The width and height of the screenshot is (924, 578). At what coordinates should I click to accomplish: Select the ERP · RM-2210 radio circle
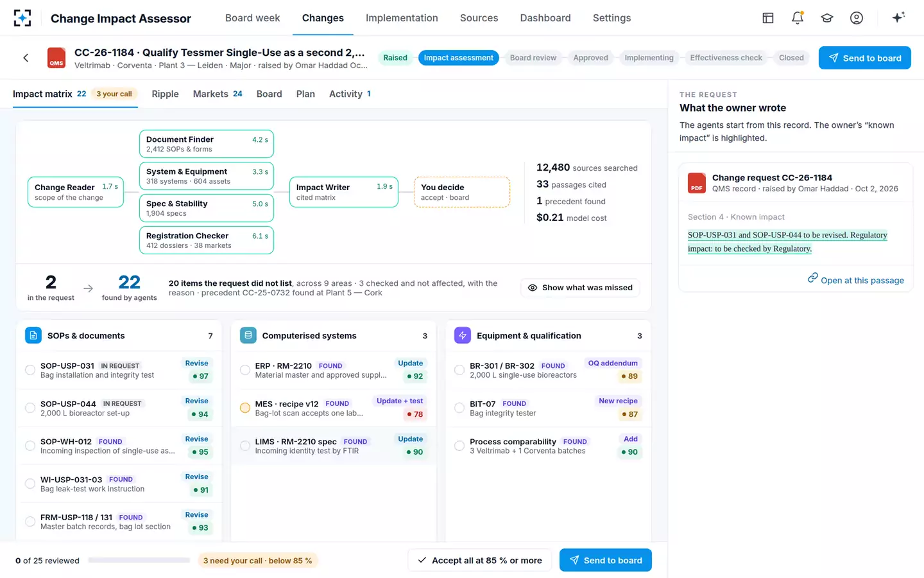245,370
